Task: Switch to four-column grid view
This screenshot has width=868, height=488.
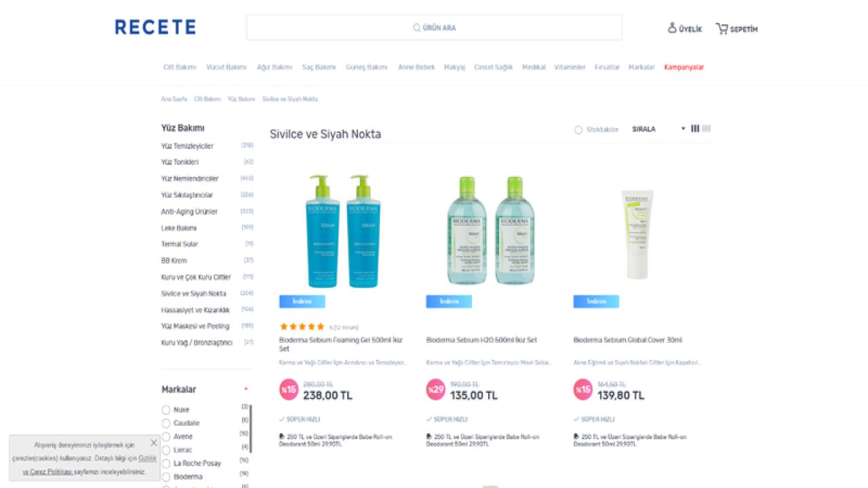Action: pyautogui.click(x=707, y=129)
